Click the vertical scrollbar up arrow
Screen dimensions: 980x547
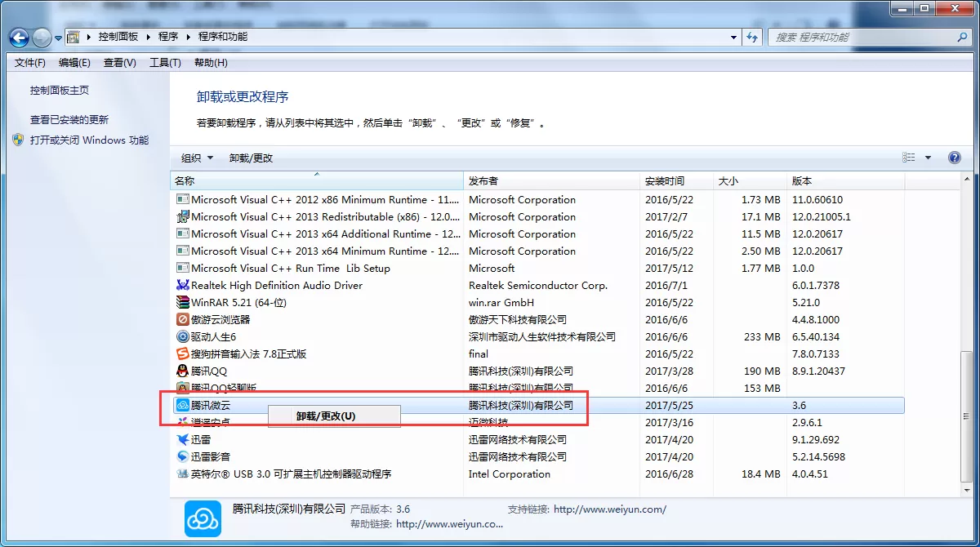[x=966, y=180]
